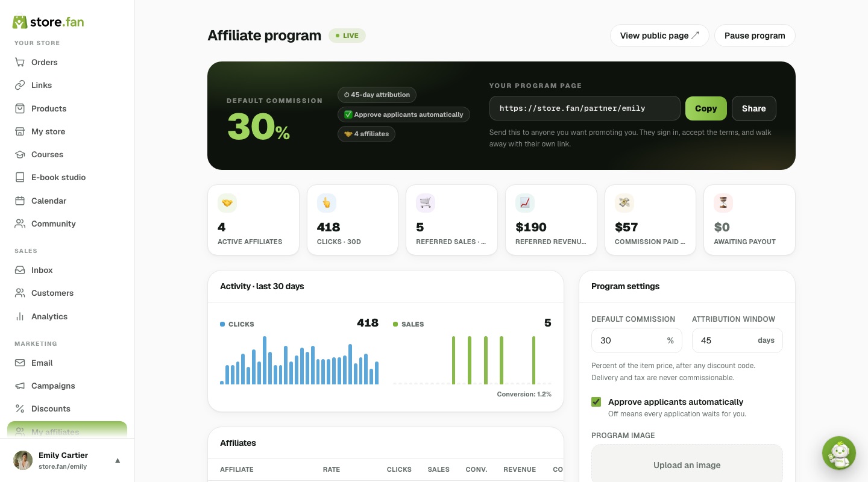
Task: Toggle Approve applicants automatically checkbox
Action: click(x=596, y=402)
